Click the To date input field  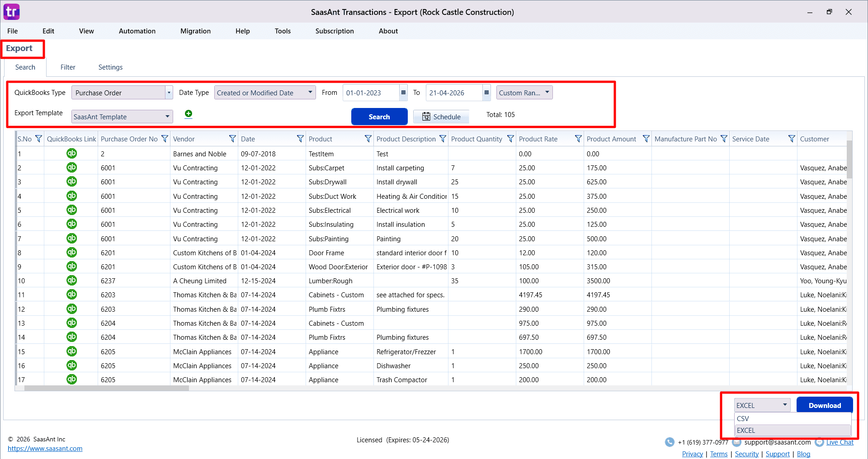(x=454, y=93)
